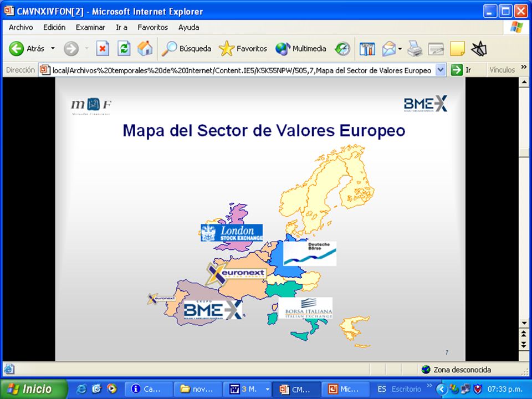Open the Edición menu
Viewport: 532px width, 399px height.
54,28
